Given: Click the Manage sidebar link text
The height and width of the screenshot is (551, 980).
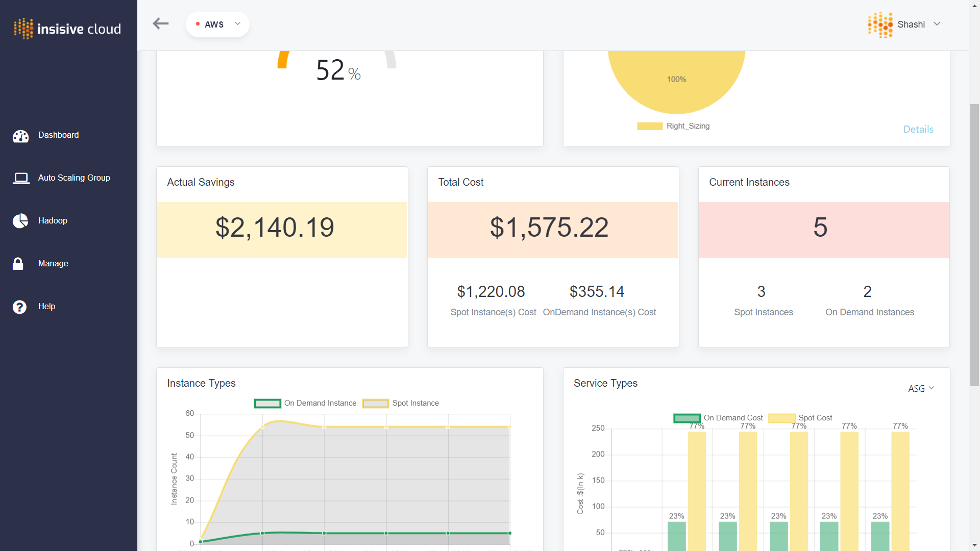Looking at the screenshot, I should [53, 263].
